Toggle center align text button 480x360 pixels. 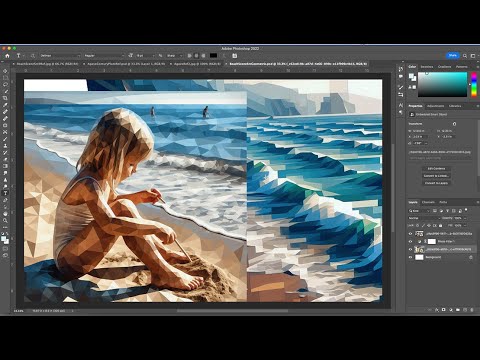[x=196, y=56]
